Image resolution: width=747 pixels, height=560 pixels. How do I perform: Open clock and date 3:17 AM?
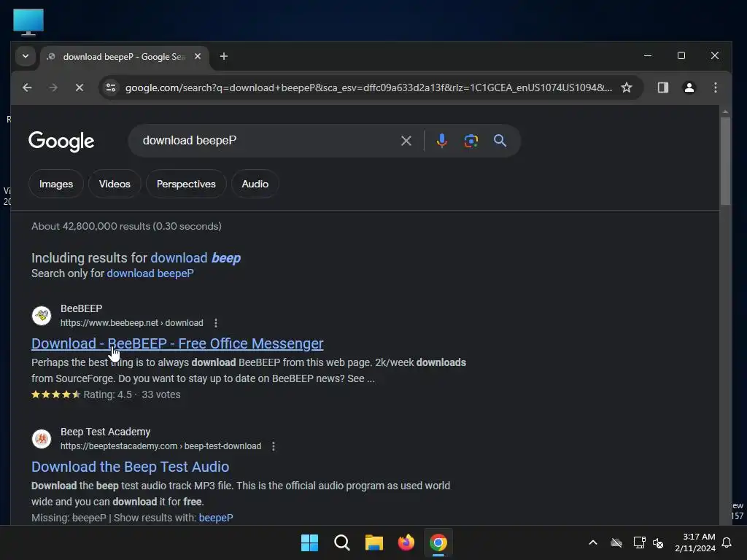pyautogui.click(x=695, y=542)
